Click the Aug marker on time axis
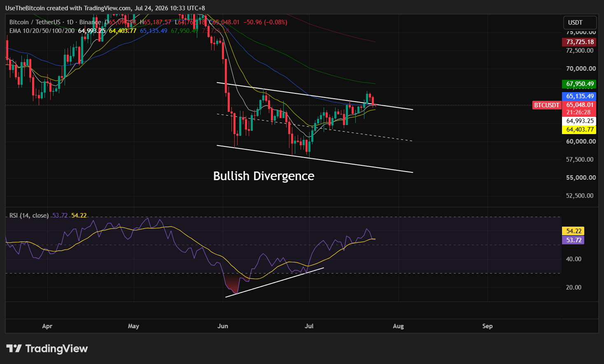604x364 pixels. (x=398, y=326)
